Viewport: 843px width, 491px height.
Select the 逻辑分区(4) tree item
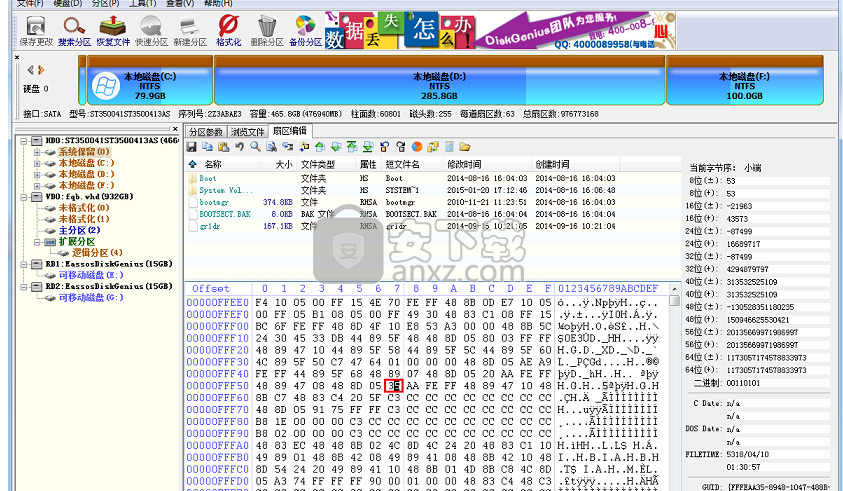click(x=97, y=253)
